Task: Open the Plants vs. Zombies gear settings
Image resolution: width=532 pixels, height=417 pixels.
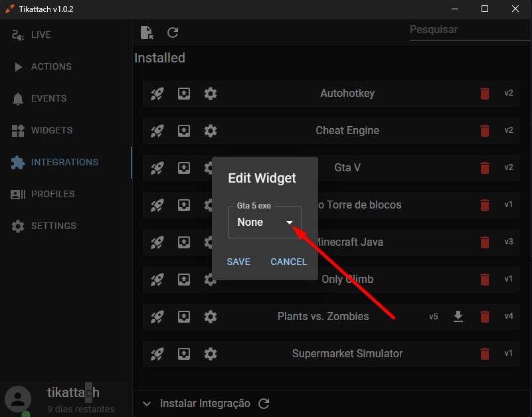Action: tap(211, 317)
